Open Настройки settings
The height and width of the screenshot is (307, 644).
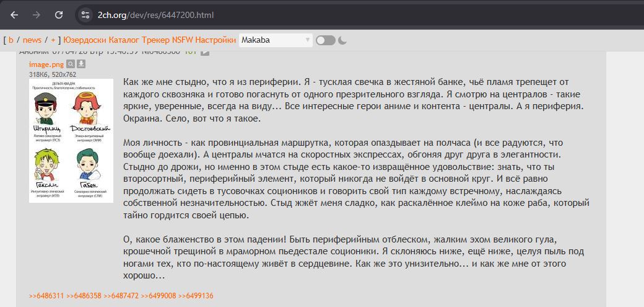point(215,40)
